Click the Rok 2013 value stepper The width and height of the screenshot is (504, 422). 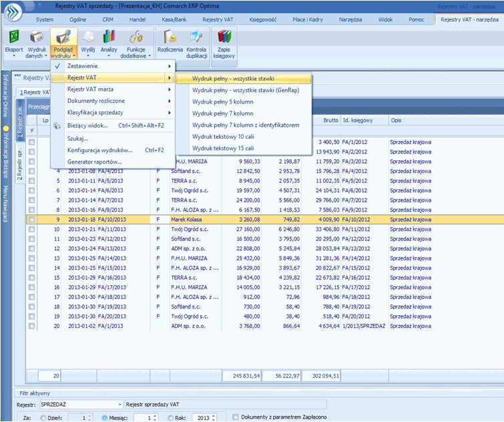[x=214, y=418]
